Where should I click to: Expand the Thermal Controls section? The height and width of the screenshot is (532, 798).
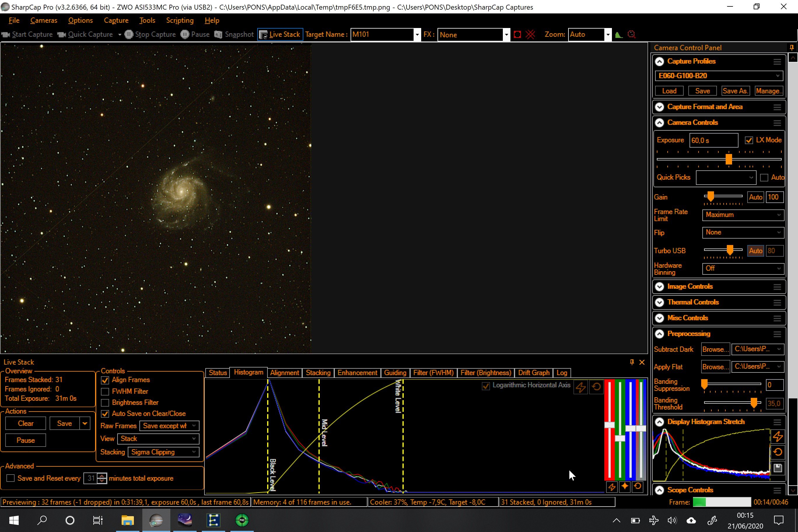point(659,302)
